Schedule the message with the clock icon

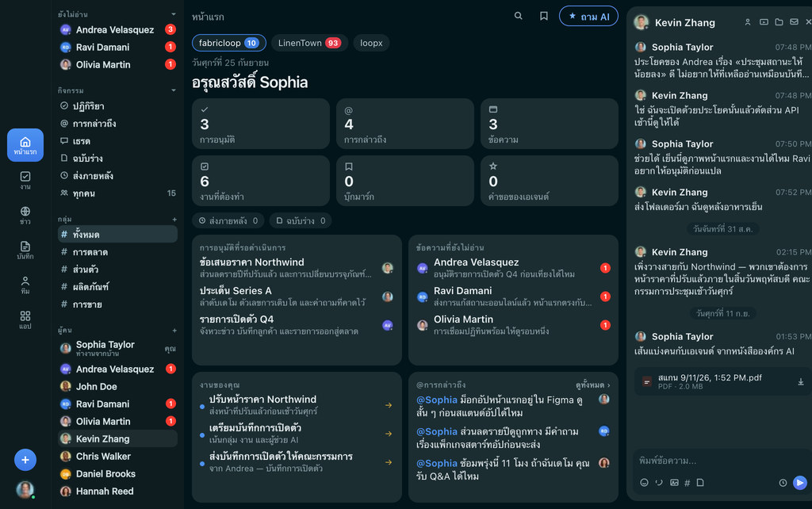coord(783,483)
